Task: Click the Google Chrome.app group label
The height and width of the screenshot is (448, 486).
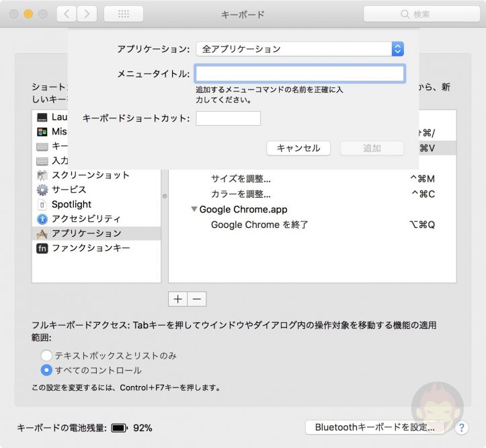Action: click(x=243, y=209)
